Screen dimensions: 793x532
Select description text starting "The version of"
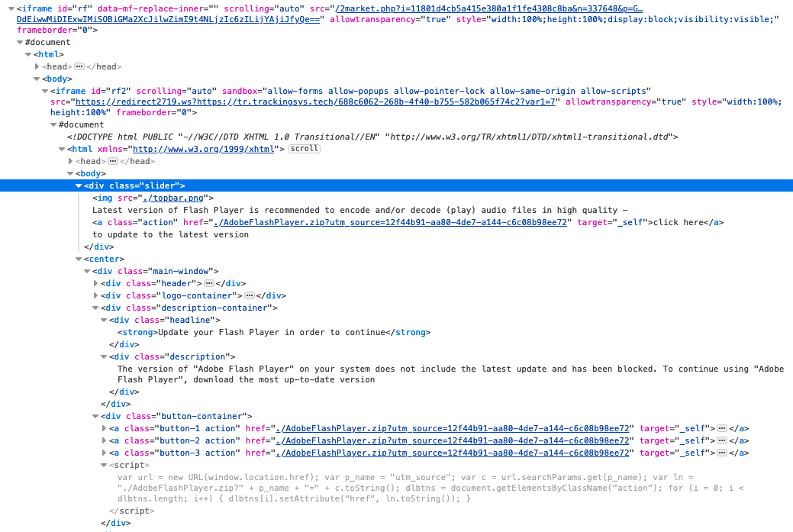(450, 374)
